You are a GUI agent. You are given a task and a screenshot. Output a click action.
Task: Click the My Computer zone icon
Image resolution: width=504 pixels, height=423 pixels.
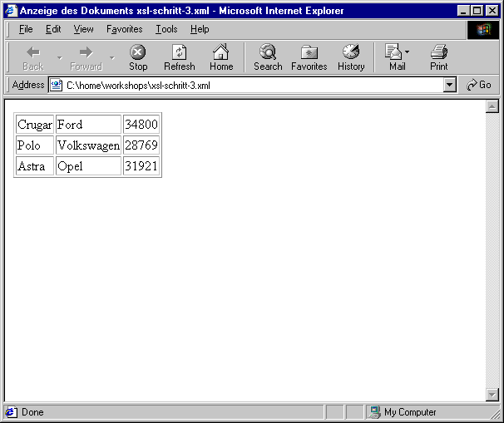[x=373, y=412]
